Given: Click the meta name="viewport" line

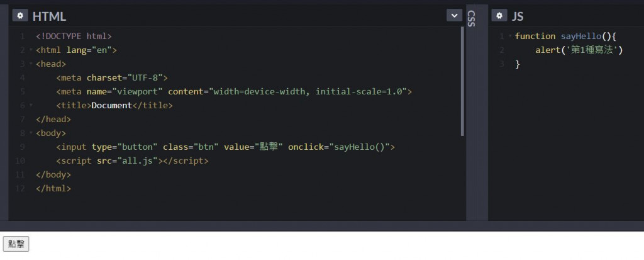Looking at the screenshot, I should pyautogui.click(x=234, y=91).
